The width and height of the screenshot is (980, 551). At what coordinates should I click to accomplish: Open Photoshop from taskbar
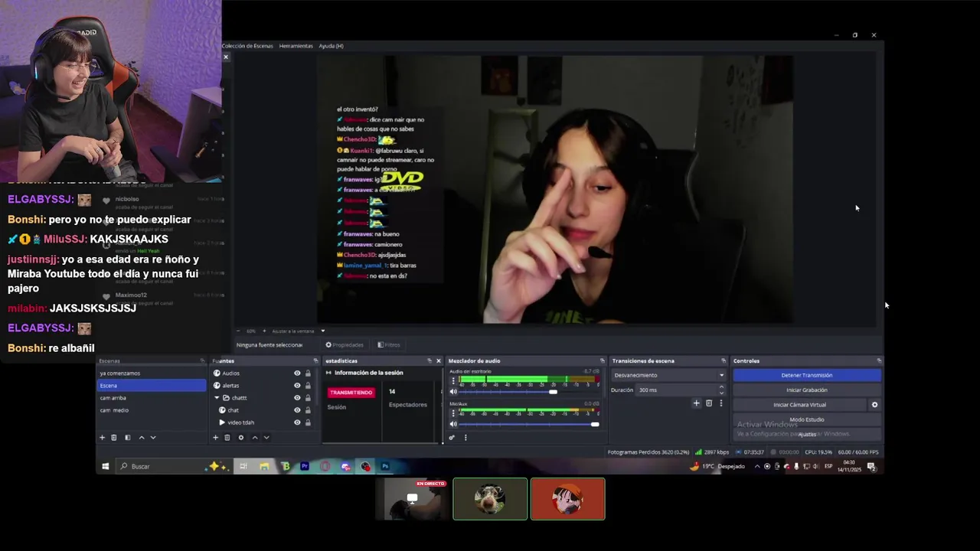(x=385, y=466)
